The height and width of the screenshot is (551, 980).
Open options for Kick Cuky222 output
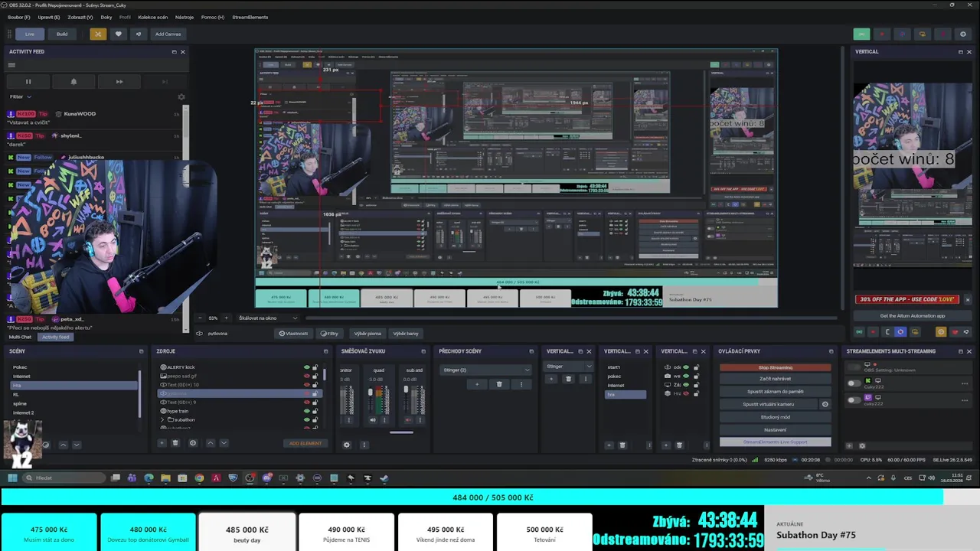[x=965, y=383]
